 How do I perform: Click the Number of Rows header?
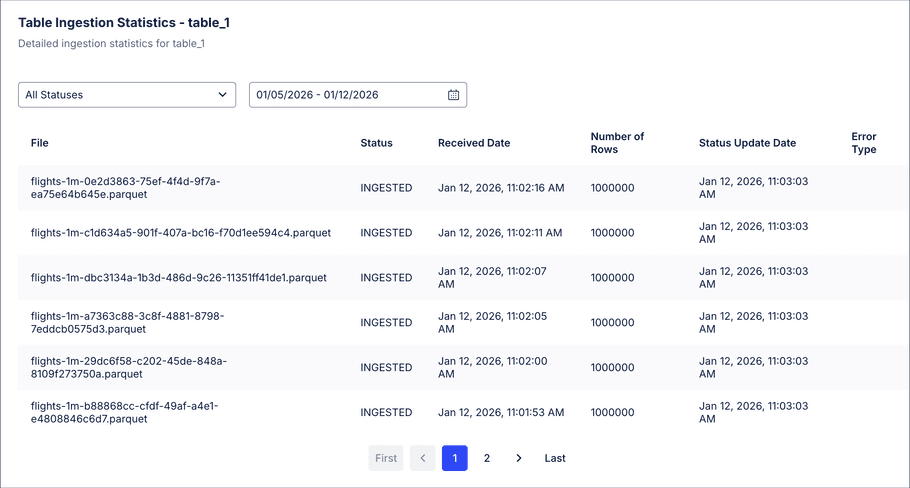[x=617, y=143]
